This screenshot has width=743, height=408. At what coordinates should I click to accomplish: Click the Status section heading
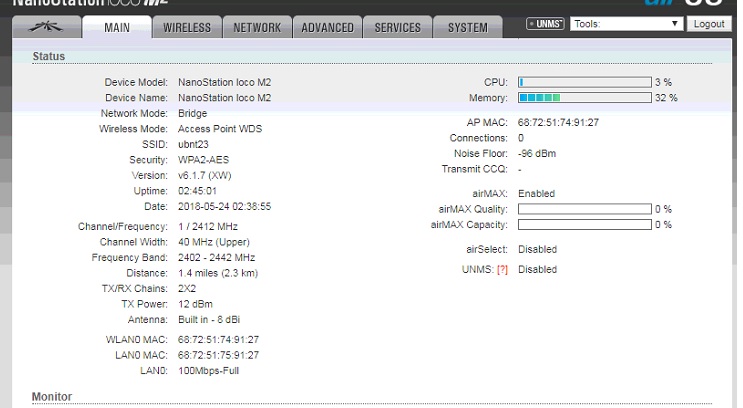click(48, 56)
